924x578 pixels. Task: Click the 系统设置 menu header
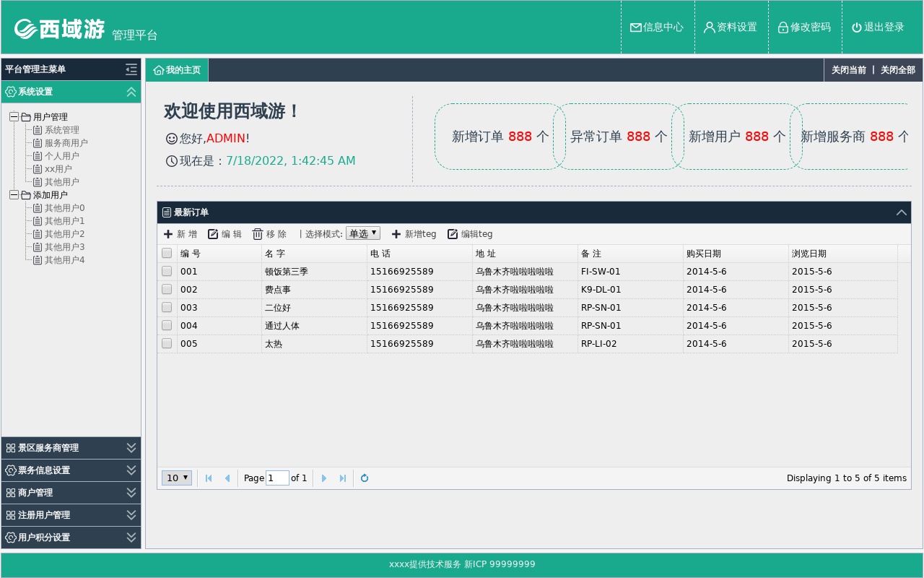point(71,92)
